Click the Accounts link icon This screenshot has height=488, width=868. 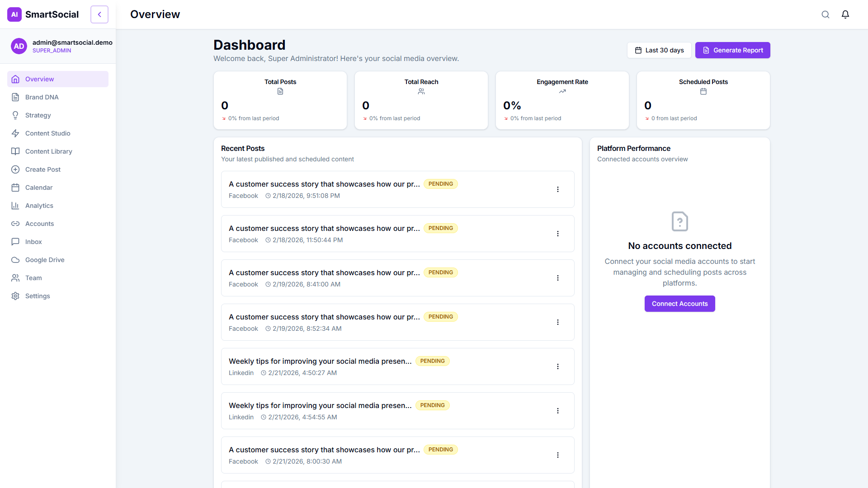coord(15,224)
